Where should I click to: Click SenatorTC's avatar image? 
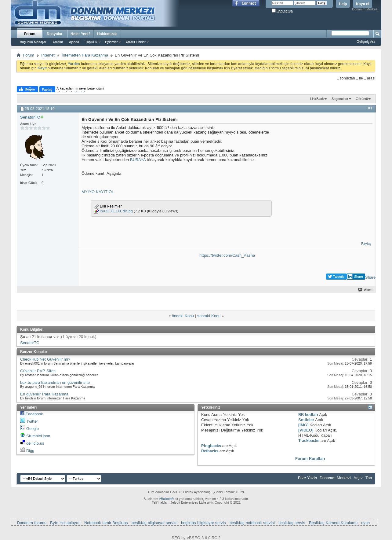[34, 147]
